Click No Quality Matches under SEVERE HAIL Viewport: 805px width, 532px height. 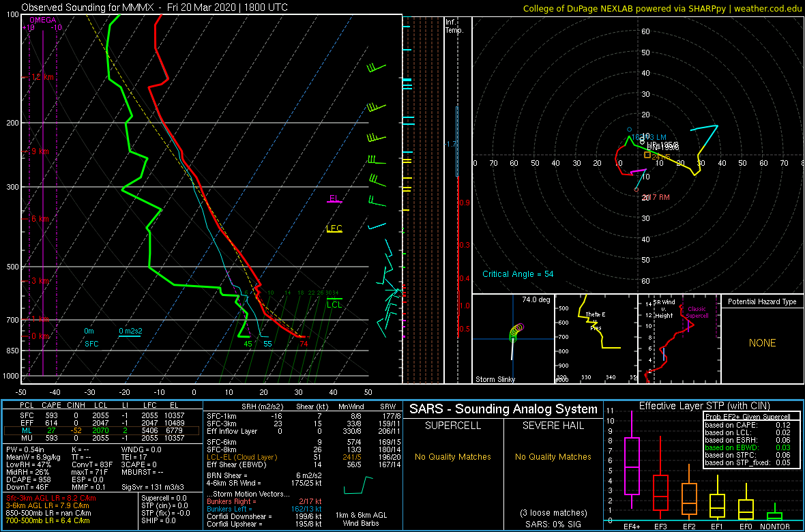(x=553, y=457)
